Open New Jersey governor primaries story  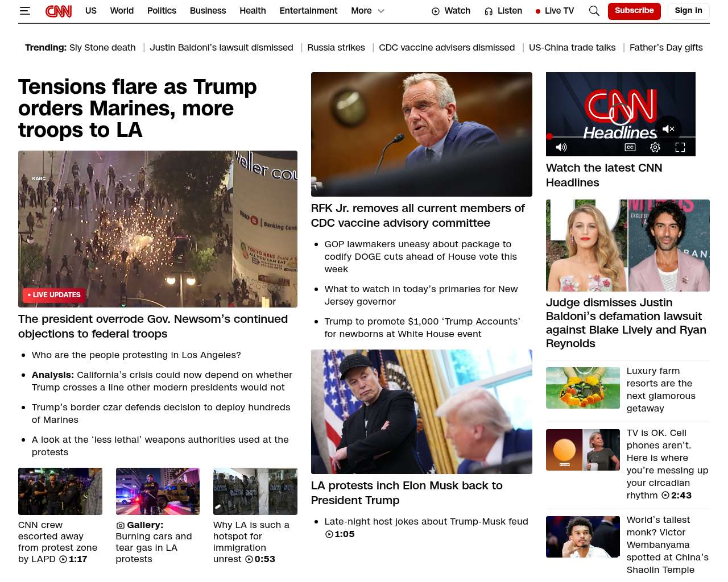pyautogui.click(x=421, y=296)
